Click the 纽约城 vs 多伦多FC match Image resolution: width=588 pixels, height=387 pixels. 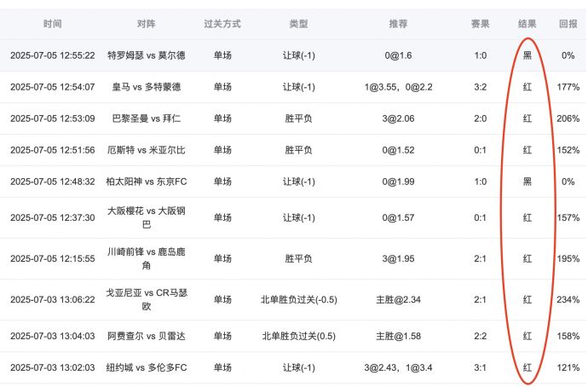pos(146,367)
